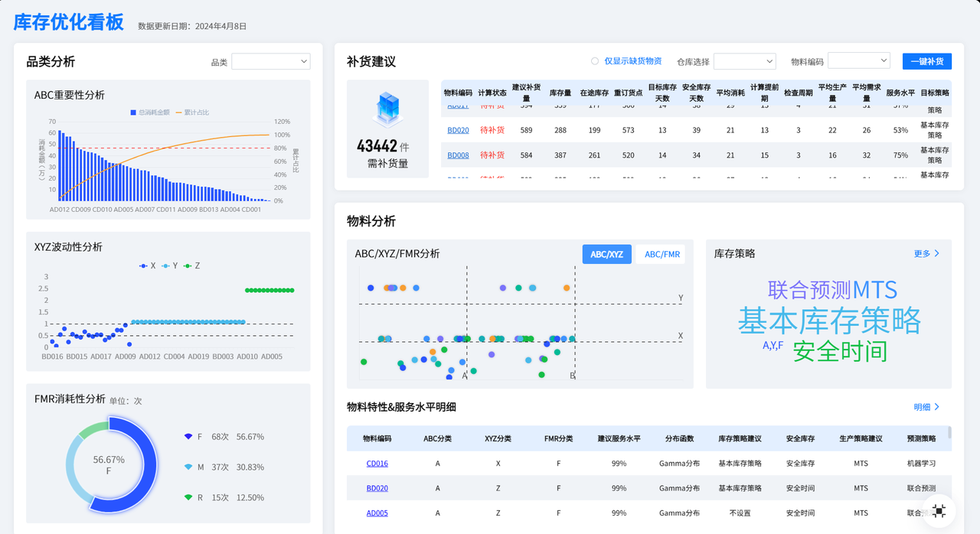Viewport: 980px width, 534px height.
Task: Click 基本库存策略 in the word cloud
Action: 829,321
